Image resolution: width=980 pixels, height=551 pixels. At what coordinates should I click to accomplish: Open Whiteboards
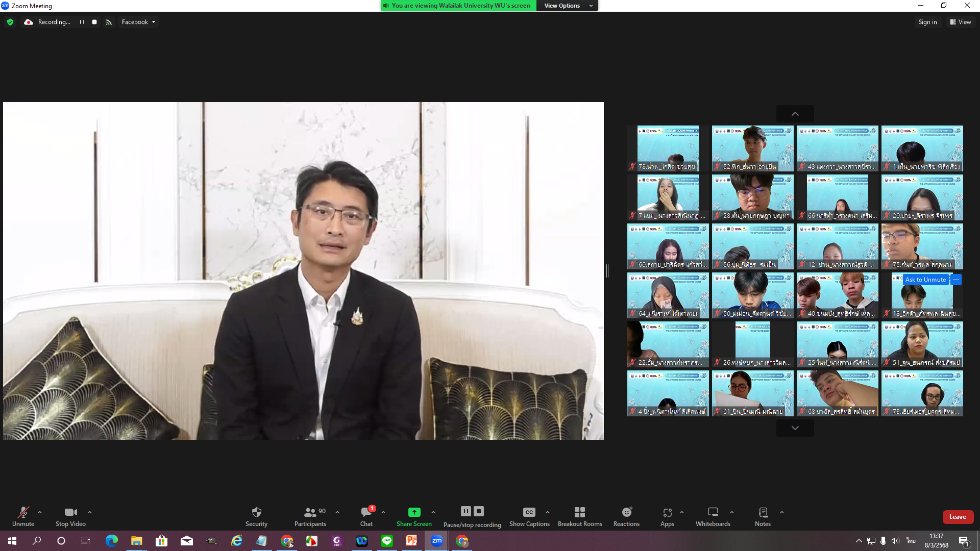pyautogui.click(x=713, y=516)
